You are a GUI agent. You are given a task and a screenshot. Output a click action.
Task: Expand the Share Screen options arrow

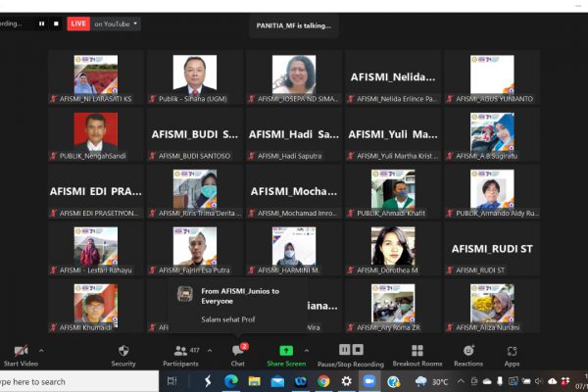307,350
